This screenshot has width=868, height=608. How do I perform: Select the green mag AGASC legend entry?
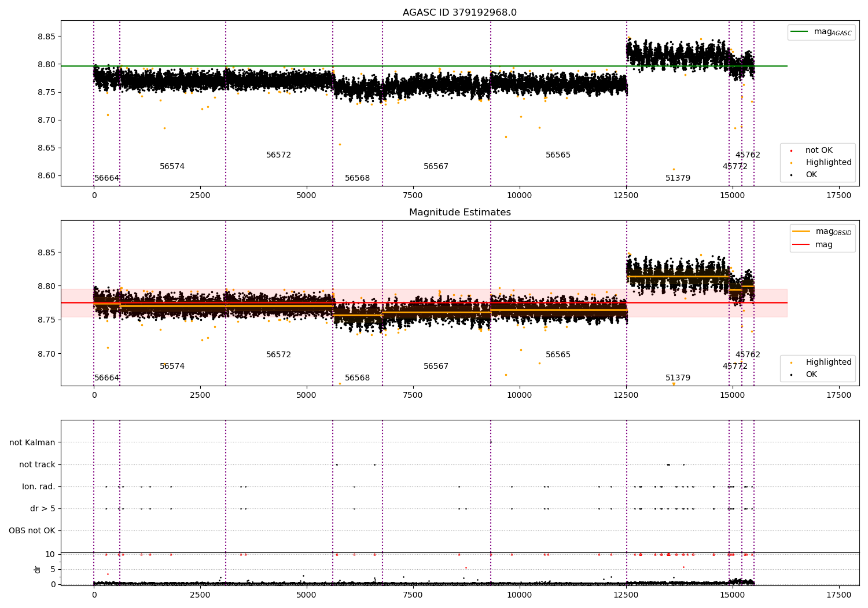click(821, 32)
